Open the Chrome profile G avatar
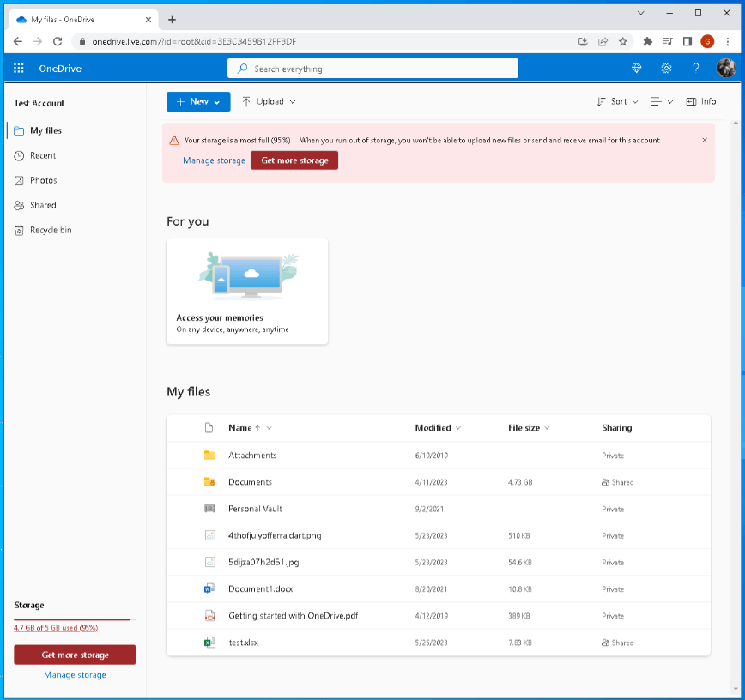 (707, 41)
